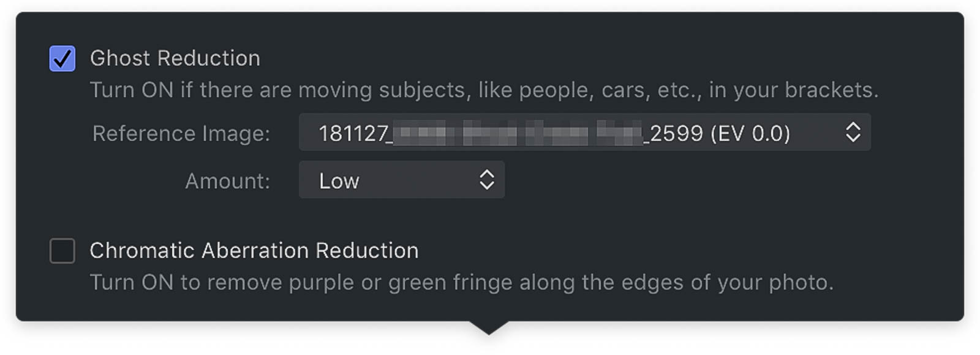Click the "(EV 0.0)" text in reference selector
Image resolution: width=980 pixels, height=355 pixels.
click(750, 133)
